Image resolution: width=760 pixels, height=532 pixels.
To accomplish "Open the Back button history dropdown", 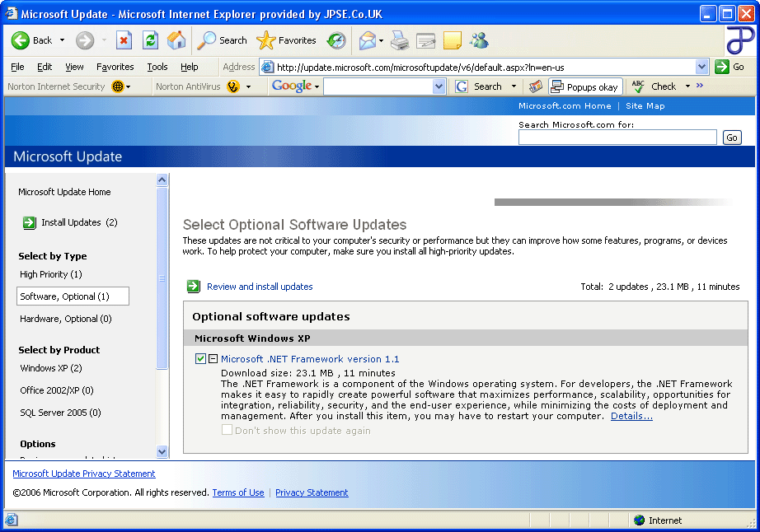I will tap(62, 40).
